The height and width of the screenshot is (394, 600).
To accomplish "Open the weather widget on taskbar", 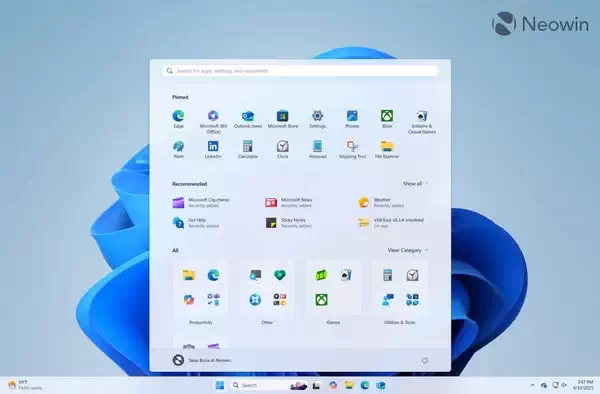I will [x=24, y=385].
